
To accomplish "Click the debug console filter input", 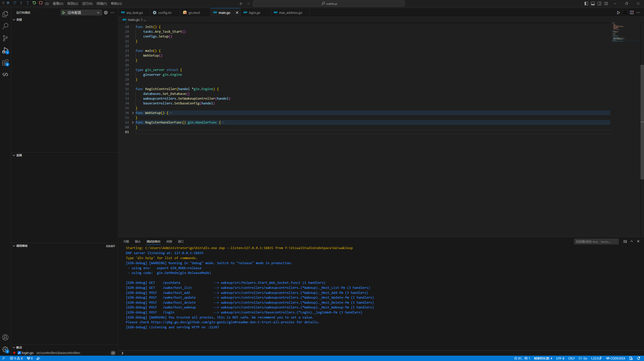I will [x=596, y=242].
